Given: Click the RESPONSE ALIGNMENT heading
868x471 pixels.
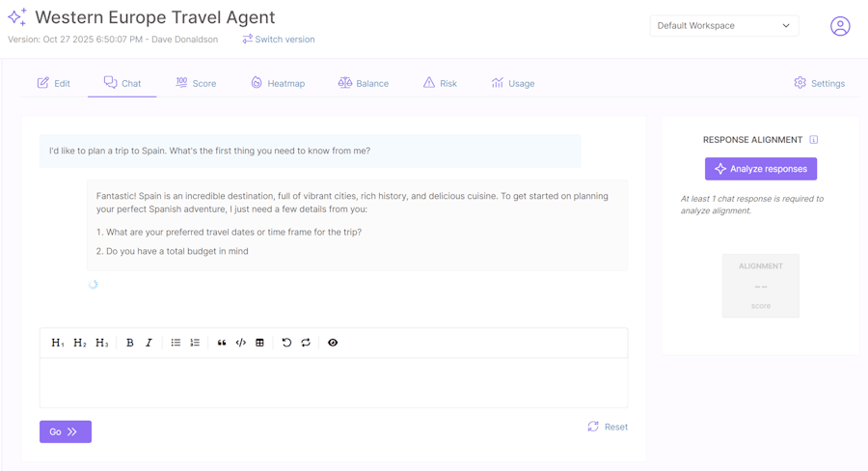Looking at the screenshot, I should click(x=752, y=140).
